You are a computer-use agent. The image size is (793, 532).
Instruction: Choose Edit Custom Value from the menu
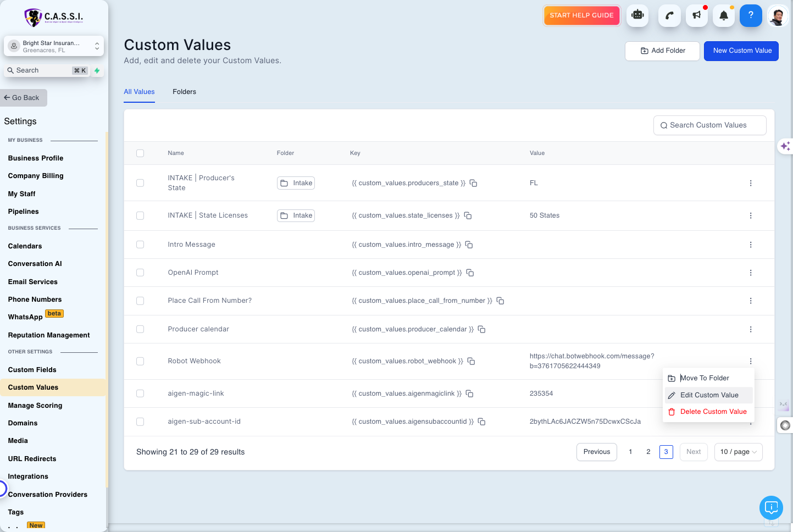[x=708, y=395]
